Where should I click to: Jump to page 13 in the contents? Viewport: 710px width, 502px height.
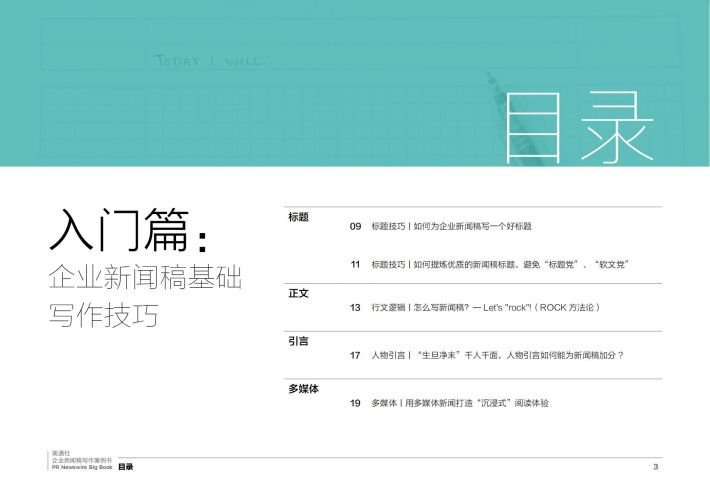[x=355, y=307]
